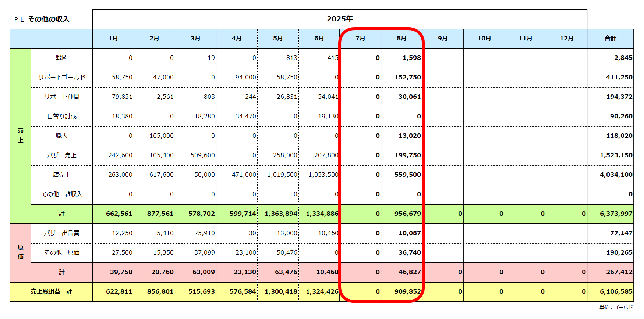The image size is (644, 319).
Task: Select the 7月 column header
Action: pos(360,38)
